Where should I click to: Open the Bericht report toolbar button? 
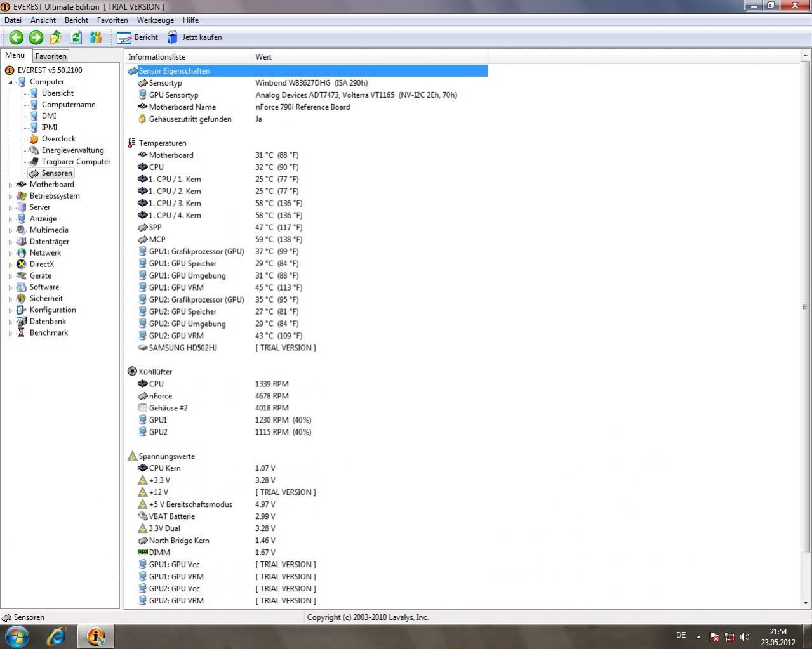(x=138, y=37)
